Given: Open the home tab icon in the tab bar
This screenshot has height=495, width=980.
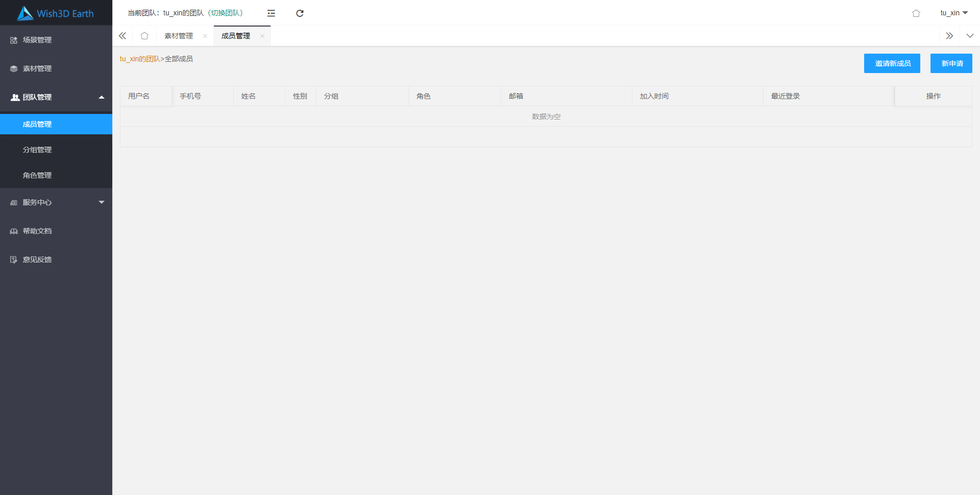Looking at the screenshot, I should 144,36.
